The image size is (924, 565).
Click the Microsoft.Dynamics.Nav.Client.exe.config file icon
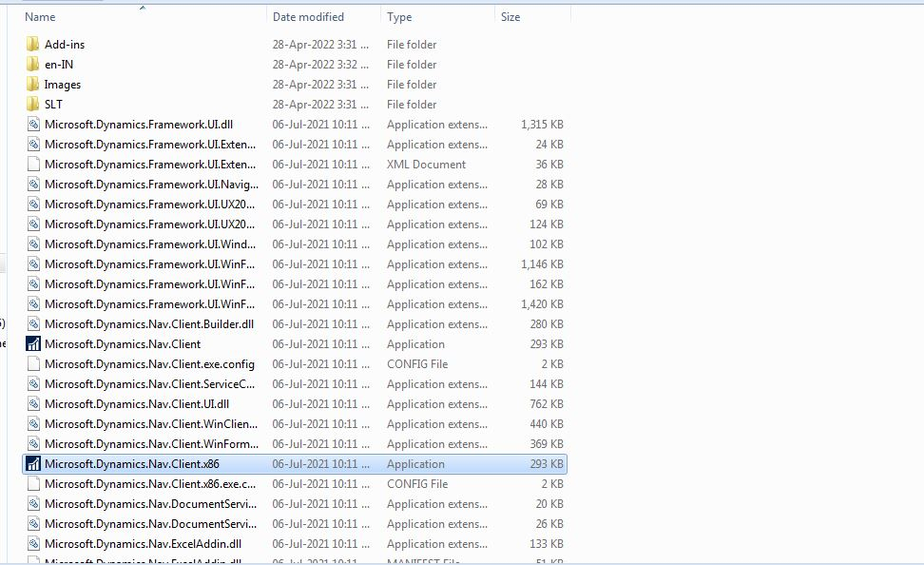tap(33, 364)
